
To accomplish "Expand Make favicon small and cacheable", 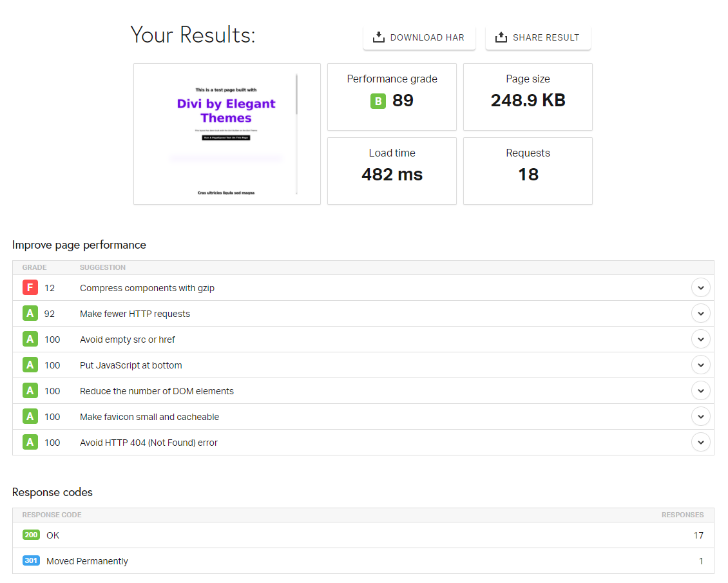I will [700, 417].
